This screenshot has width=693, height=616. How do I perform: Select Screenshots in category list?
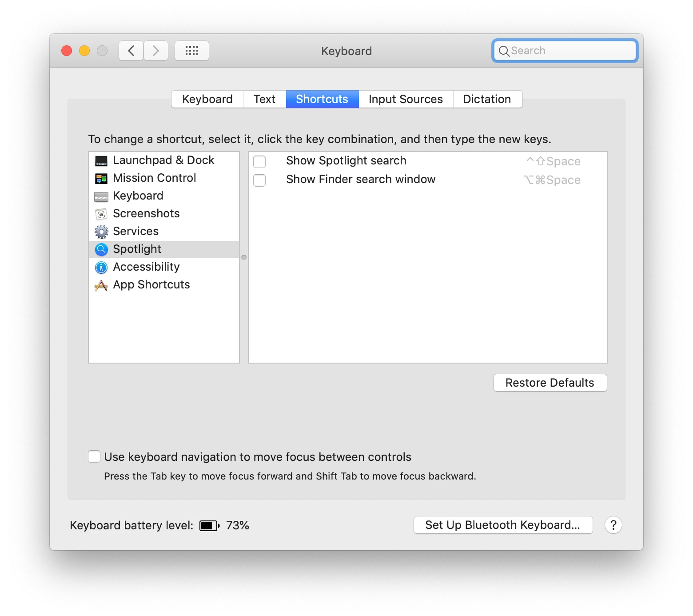[164, 214]
